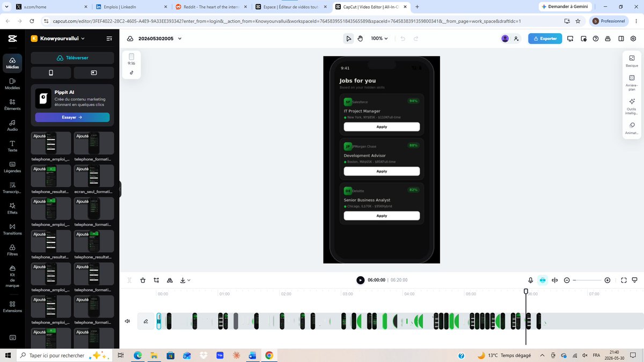Select the phone import source button
The image size is (644, 362).
(51, 72)
